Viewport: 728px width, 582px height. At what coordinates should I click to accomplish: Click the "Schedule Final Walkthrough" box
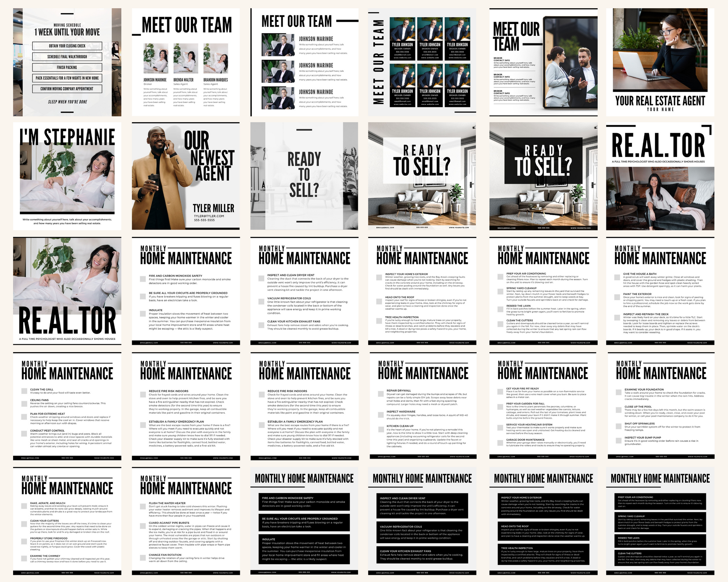[67, 57]
